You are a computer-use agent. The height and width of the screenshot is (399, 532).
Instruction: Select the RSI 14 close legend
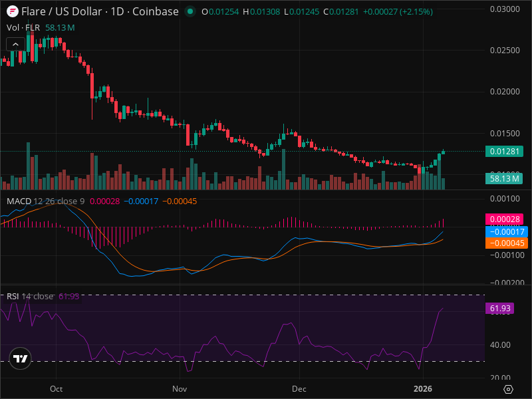30,296
